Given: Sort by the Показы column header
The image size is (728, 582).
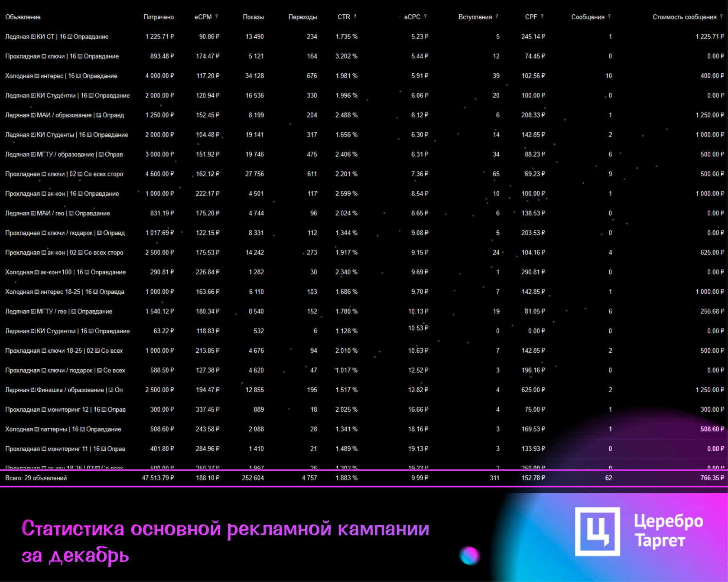Looking at the screenshot, I should (x=253, y=17).
